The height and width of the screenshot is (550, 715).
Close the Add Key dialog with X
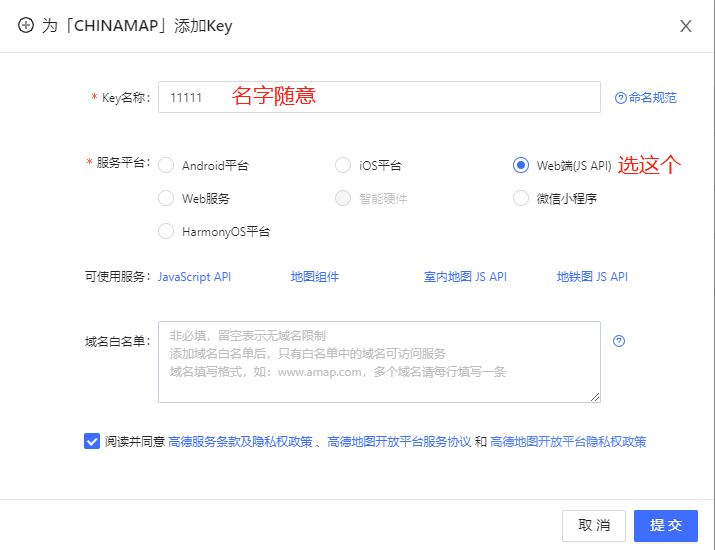686,26
